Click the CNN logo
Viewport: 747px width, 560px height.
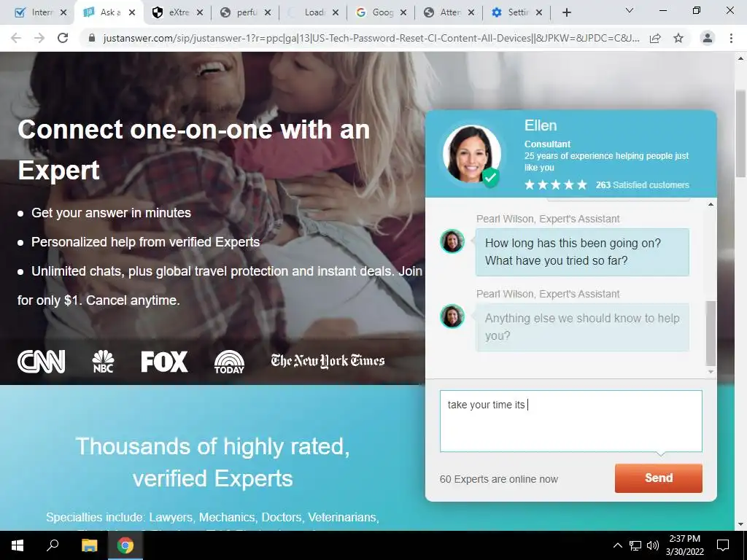click(x=42, y=362)
